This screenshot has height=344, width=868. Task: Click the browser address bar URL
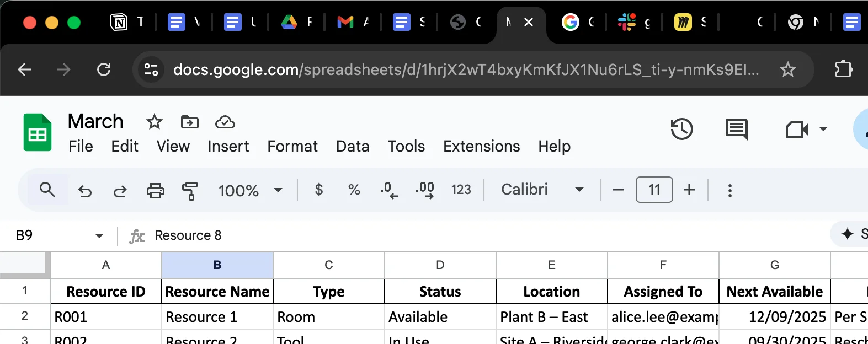(466, 69)
